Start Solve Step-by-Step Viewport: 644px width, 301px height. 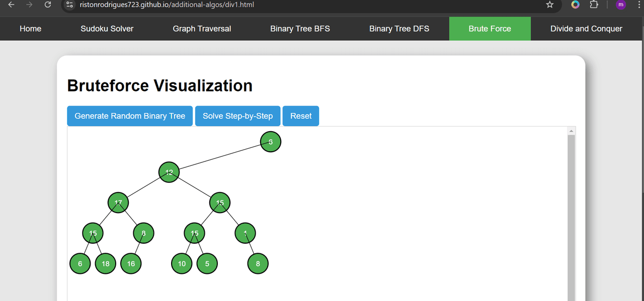tap(237, 116)
